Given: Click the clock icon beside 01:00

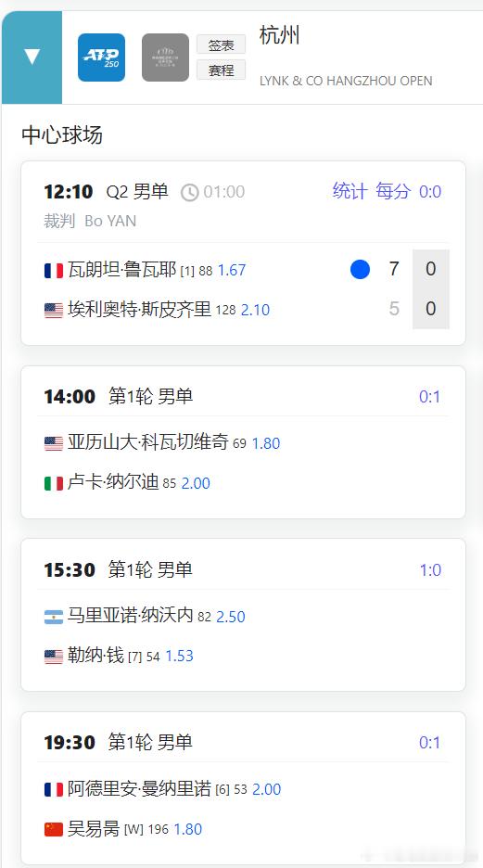Looking at the screenshot, I should (190, 193).
